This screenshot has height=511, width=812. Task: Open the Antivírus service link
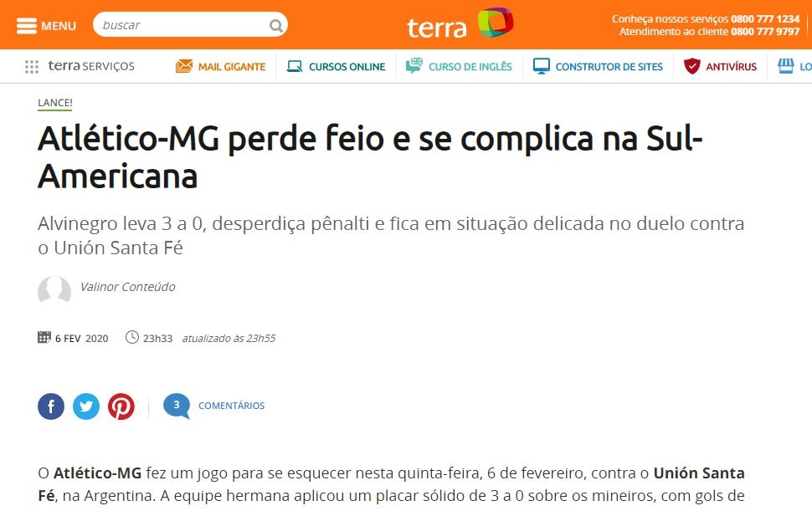[720, 67]
